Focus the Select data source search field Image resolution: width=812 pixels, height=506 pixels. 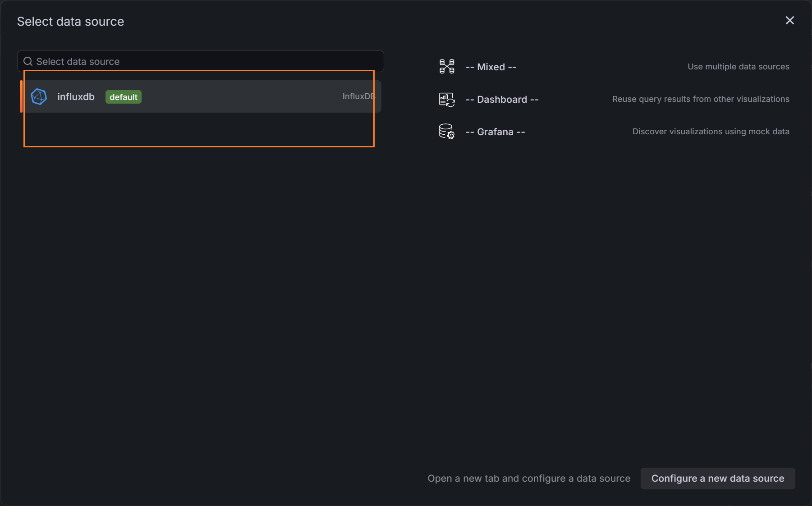[x=201, y=61]
